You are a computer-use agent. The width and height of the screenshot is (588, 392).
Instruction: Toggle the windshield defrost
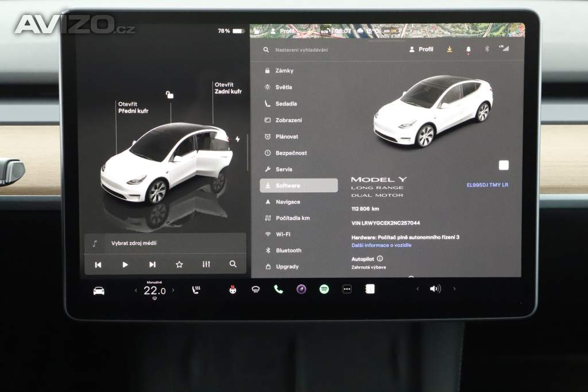coord(256,289)
